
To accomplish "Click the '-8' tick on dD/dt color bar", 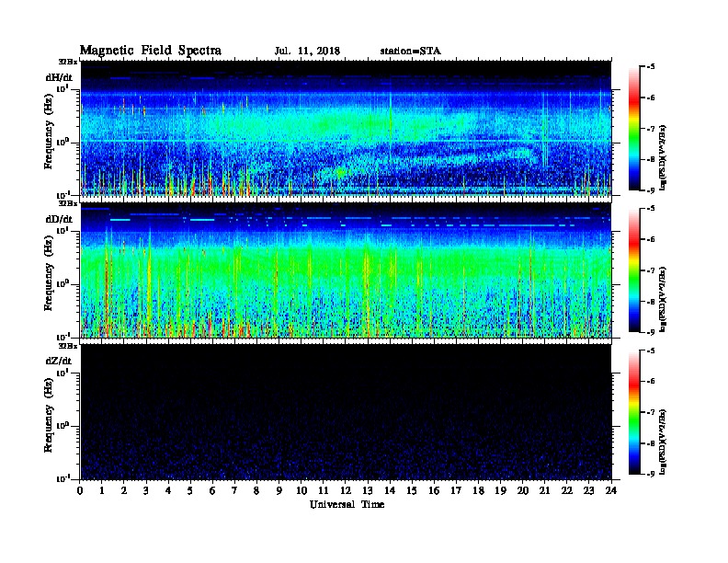I will (651, 302).
